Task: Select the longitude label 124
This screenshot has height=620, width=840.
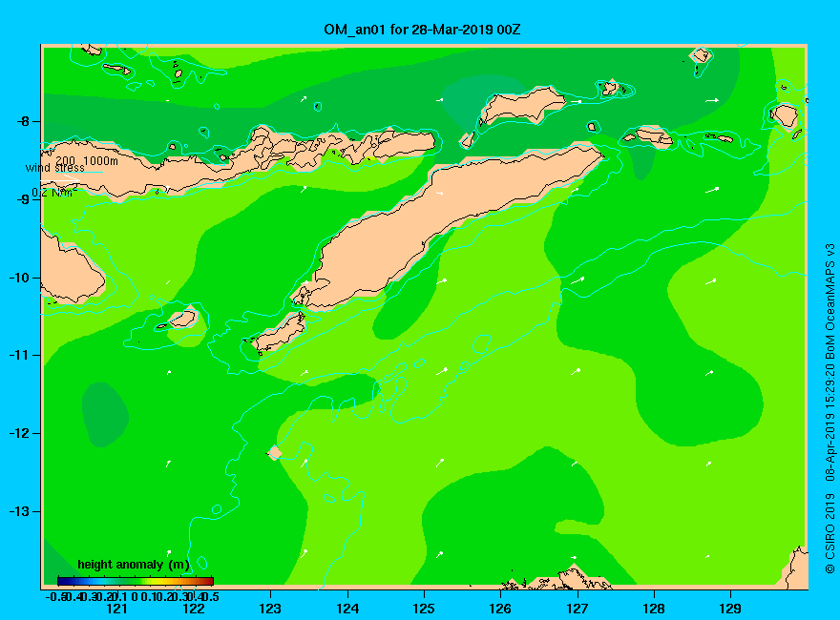Action: 347,609
